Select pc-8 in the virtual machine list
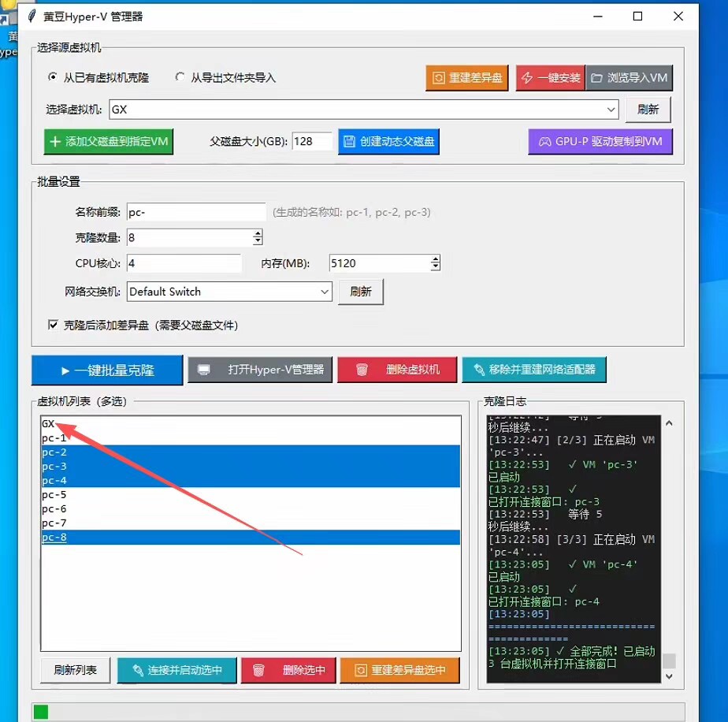728x722 pixels. [251, 537]
